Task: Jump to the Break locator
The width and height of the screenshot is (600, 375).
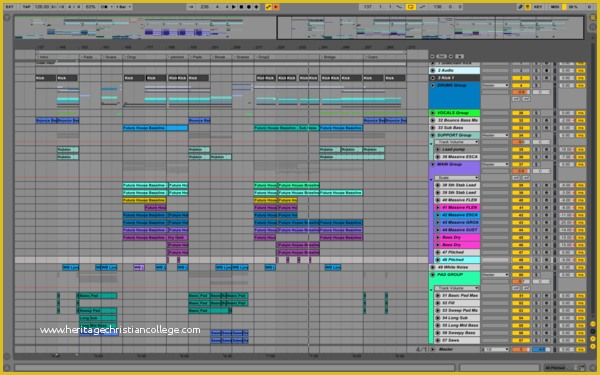Action: coord(219,57)
